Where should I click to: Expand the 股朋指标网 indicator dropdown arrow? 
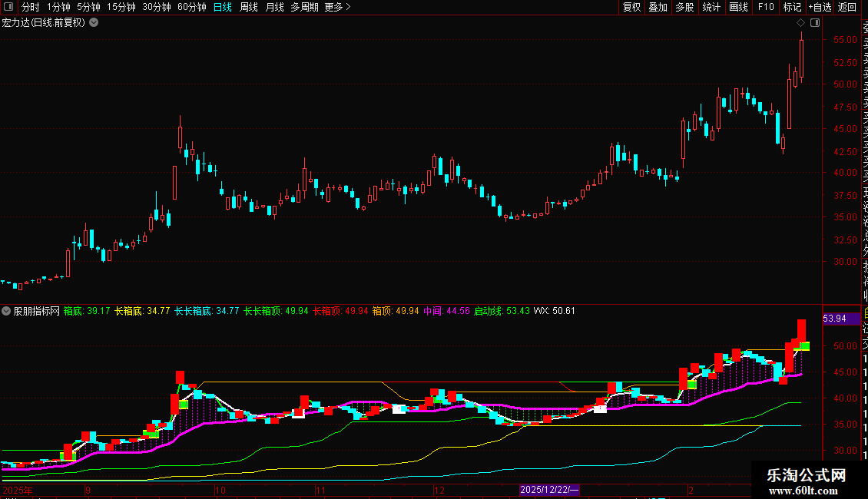(x=7, y=311)
